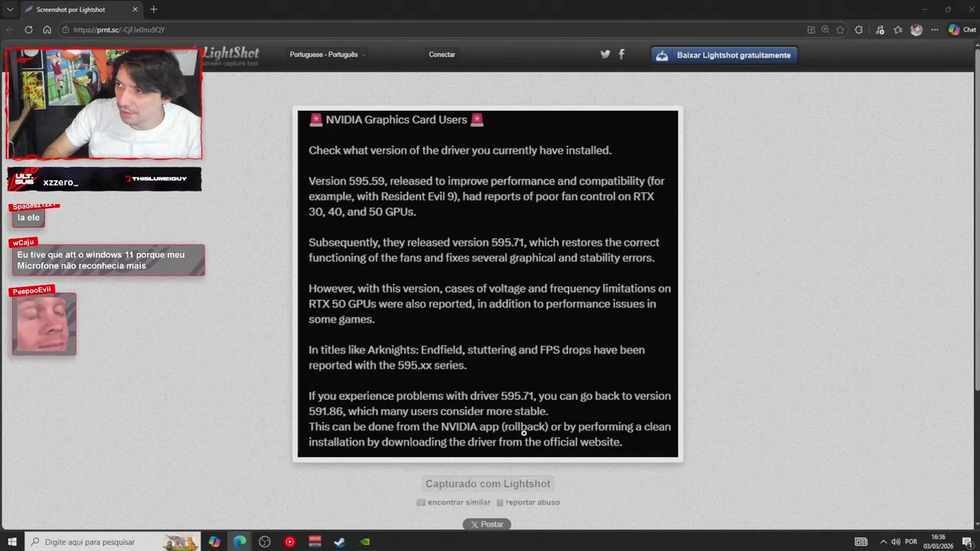The image size is (980, 551).
Task: Click the X 'Postar' share button
Action: (x=487, y=524)
